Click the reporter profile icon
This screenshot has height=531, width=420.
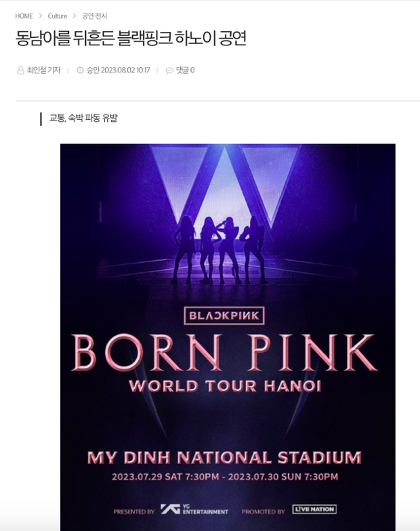pos(20,70)
